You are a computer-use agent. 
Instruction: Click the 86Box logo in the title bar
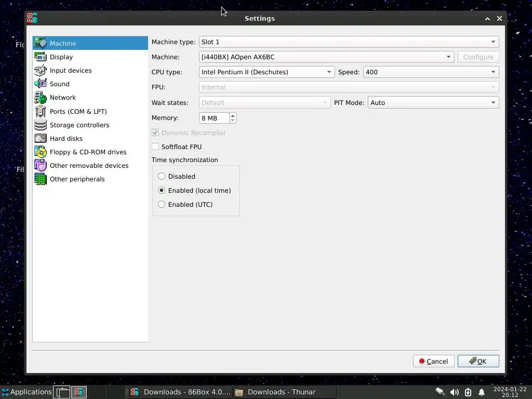click(x=32, y=18)
